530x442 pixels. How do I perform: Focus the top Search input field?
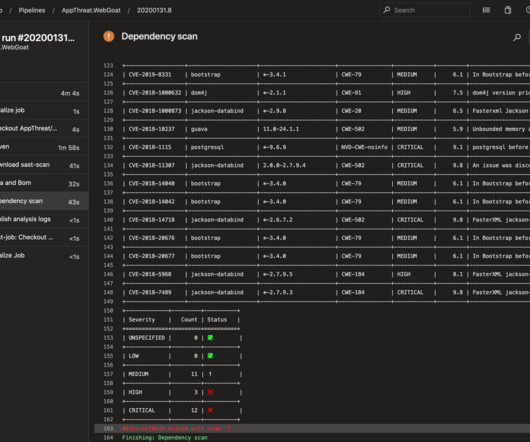(425, 10)
